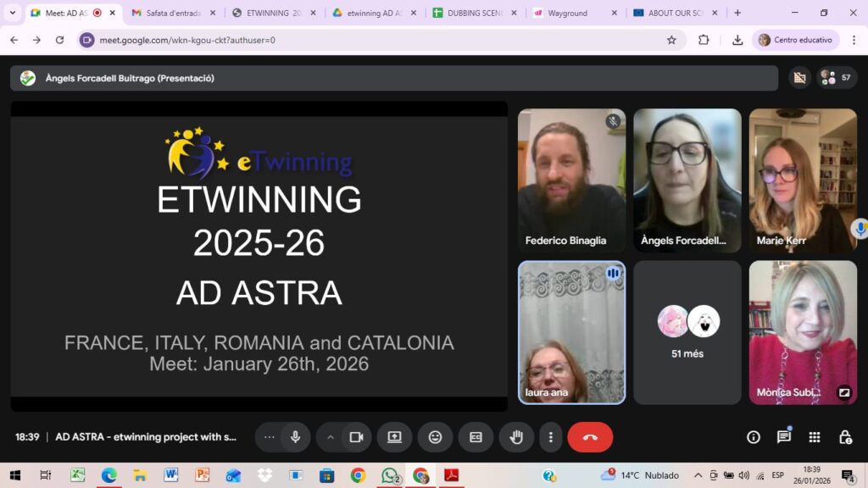Expand video settings arrow beside camera
The height and width of the screenshot is (488, 868).
330,437
